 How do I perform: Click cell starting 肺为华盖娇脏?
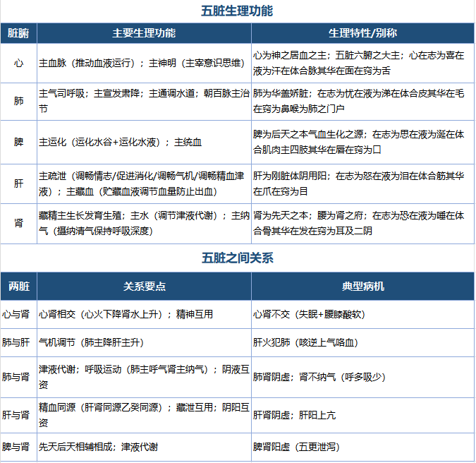(362, 102)
